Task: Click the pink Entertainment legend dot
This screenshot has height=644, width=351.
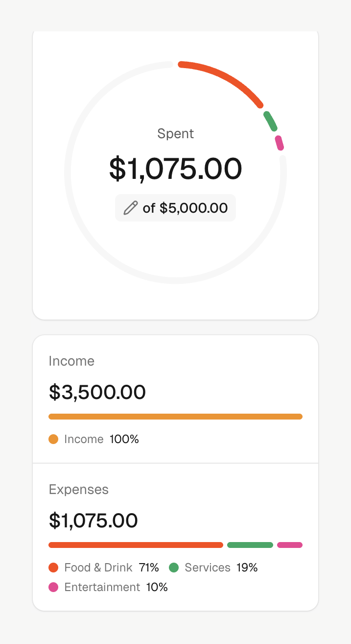Action: [x=54, y=587]
